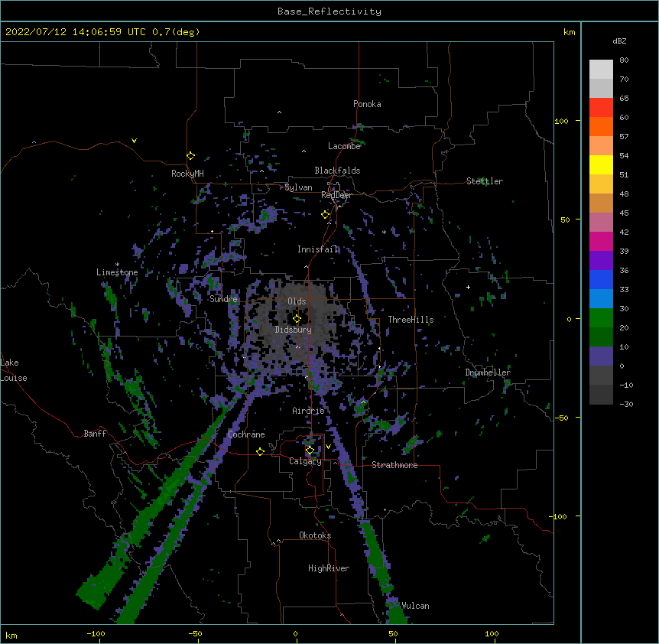659x644 pixels.
Task: Pick the red 60-65 dBZ legend swatch
Action: point(601,107)
